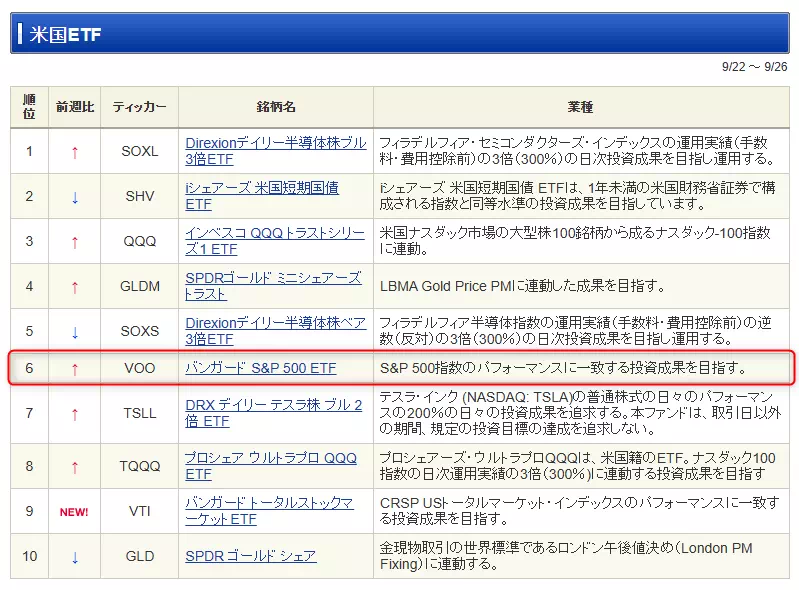
Task: Open the プロシェア ウルトラプロ QQQ link
Action: click(270, 458)
